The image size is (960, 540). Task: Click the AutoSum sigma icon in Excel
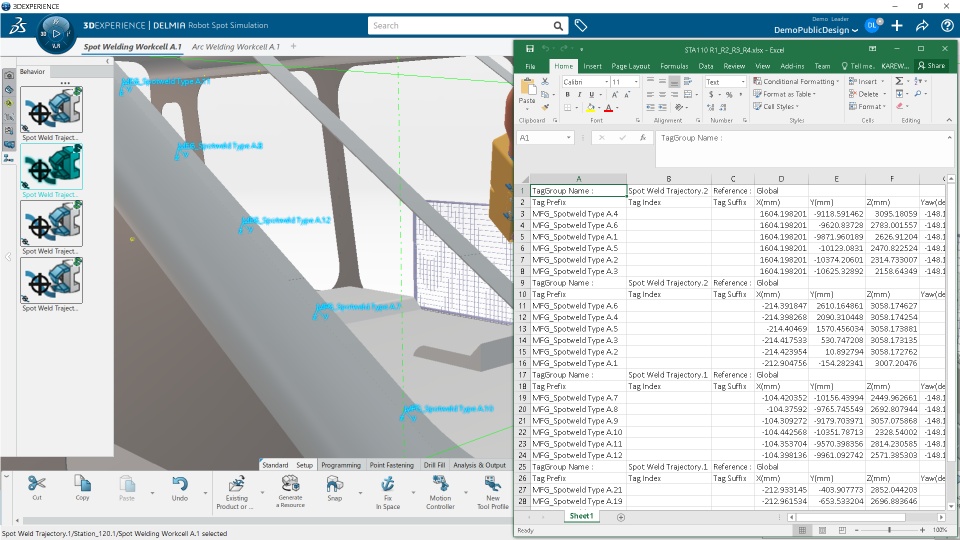tap(899, 81)
